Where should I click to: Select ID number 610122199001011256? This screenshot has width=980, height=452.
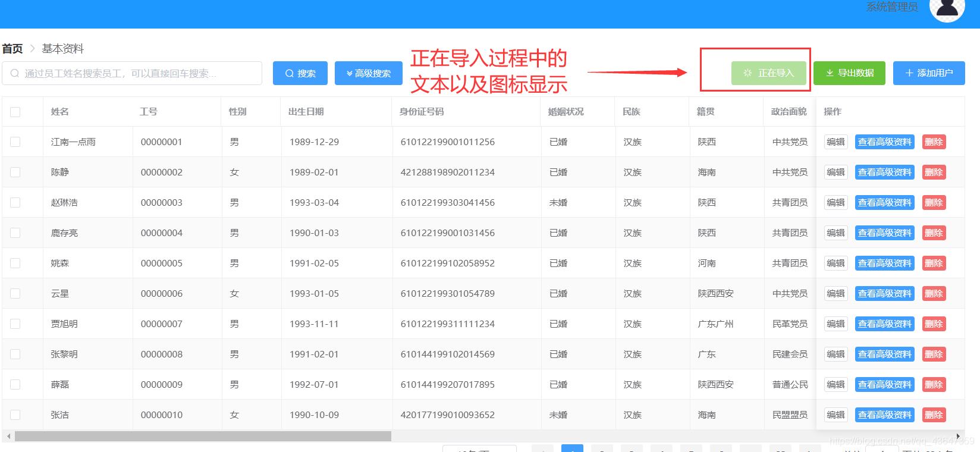point(448,142)
